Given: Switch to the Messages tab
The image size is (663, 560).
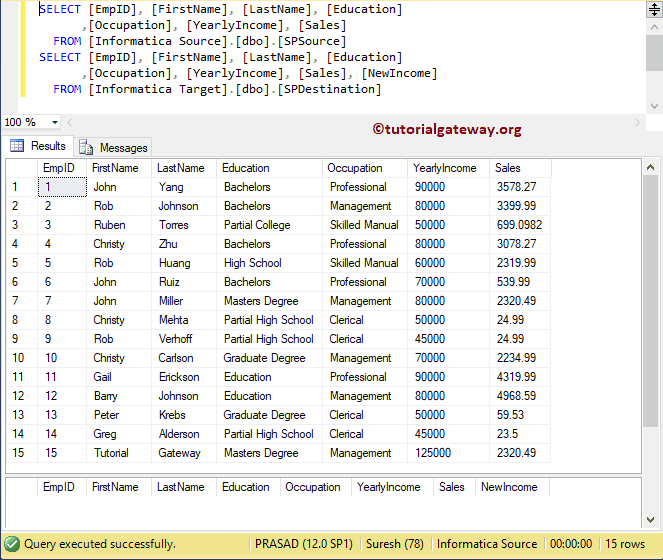Looking at the screenshot, I should click(123, 147).
